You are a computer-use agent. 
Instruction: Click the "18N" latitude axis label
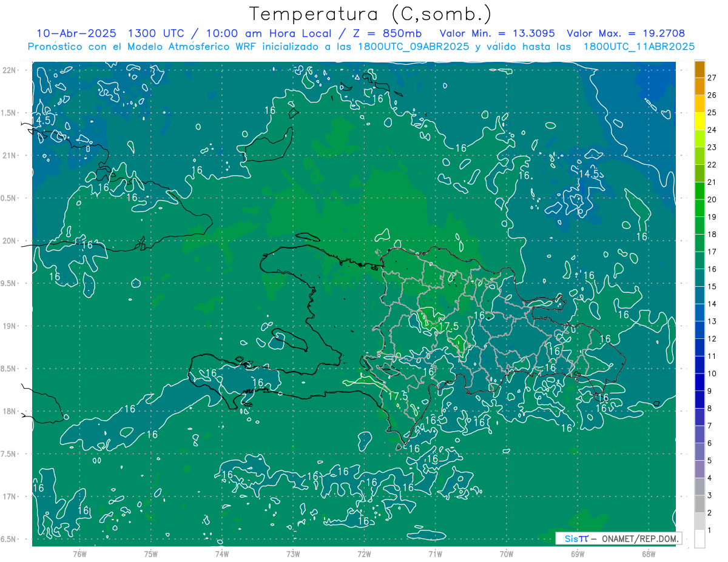[10, 411]
